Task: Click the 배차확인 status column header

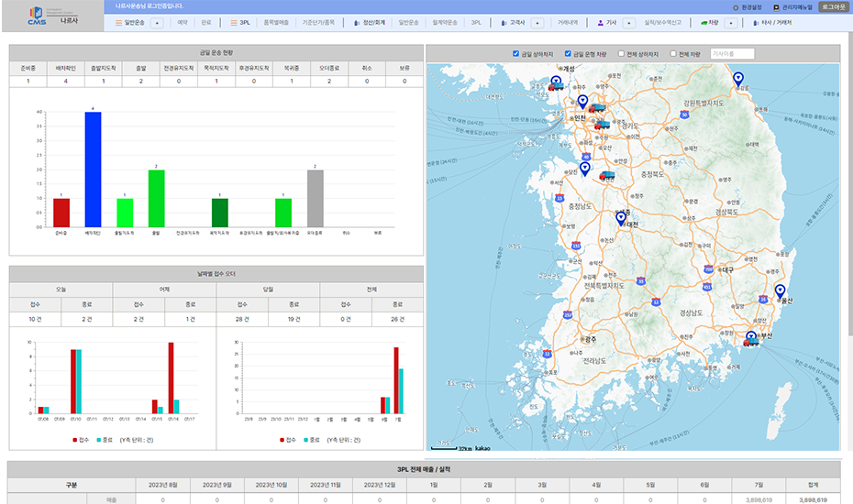Action: pos(66,69)
